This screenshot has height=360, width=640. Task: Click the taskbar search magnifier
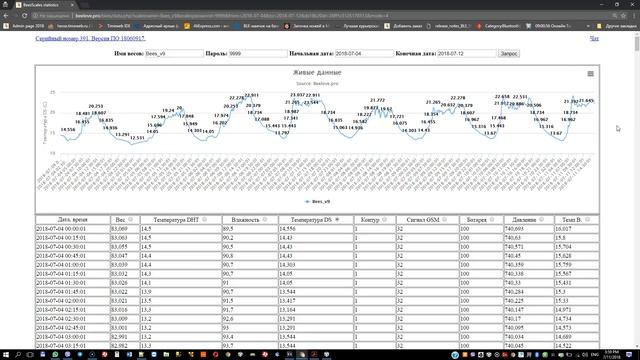point(18,355)
